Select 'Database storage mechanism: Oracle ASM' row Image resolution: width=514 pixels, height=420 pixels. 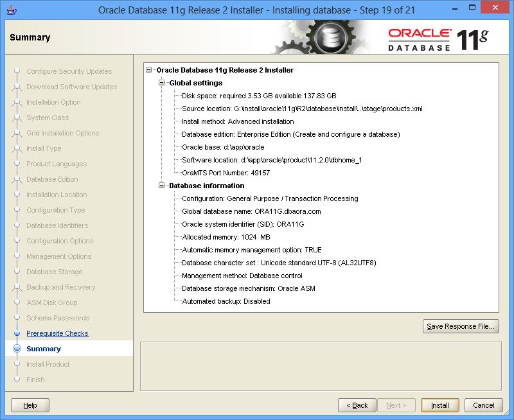click(x=249, y=288)
